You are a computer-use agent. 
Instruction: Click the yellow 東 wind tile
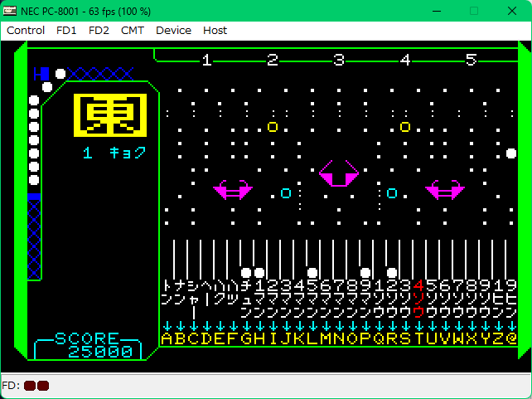point(110,115)
